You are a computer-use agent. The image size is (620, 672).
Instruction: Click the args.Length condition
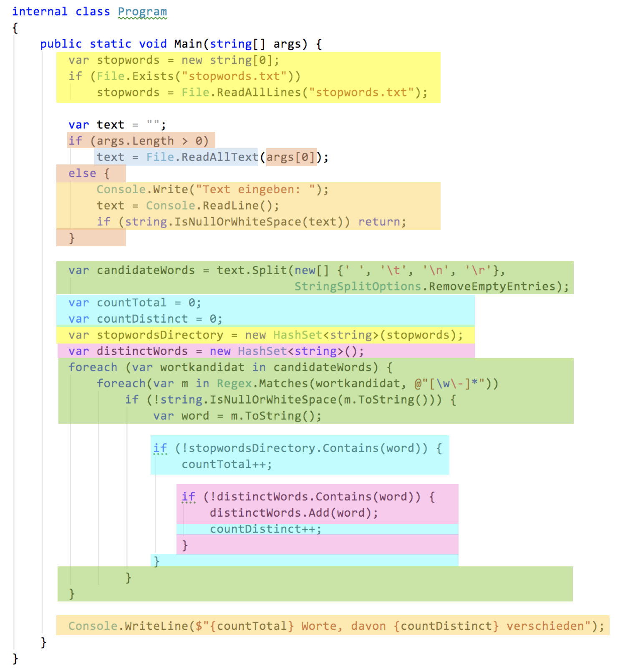[x=149, y=141]
